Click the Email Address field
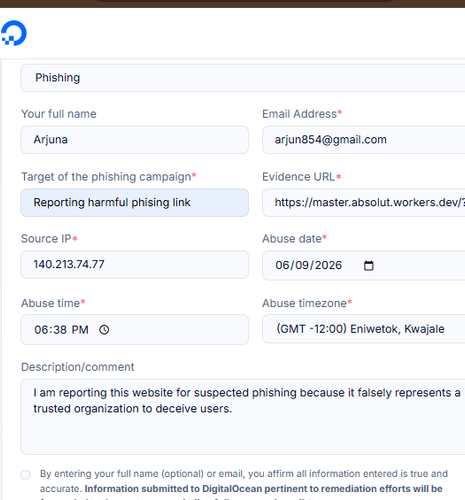This screenshot has width=465, height=500. (363, 140)
